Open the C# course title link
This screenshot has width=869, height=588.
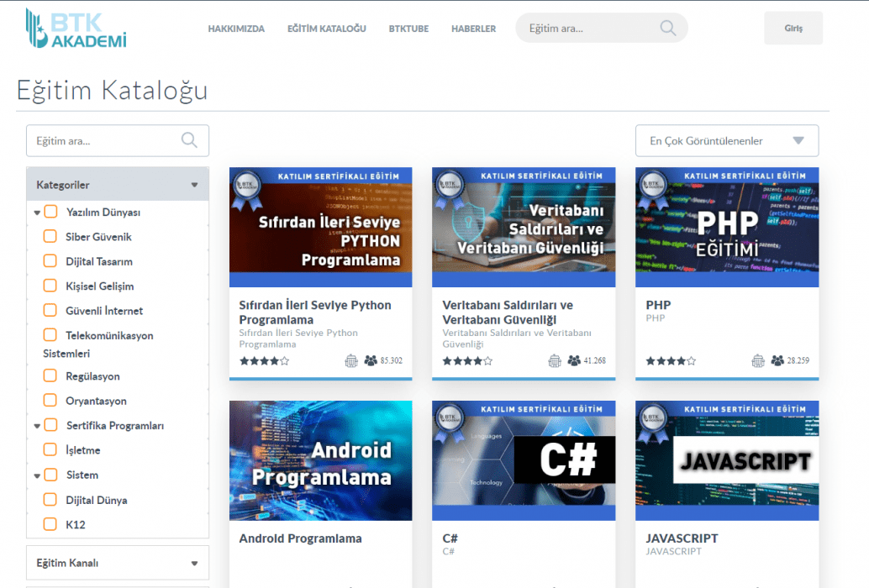tap(450, 538)
